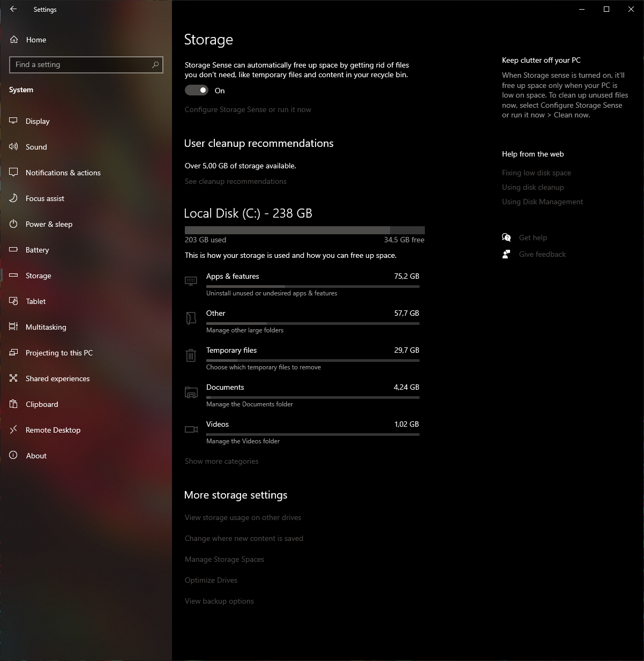Click the Find a setting search box
The height and width of the screenshot is (661, 644).
tap(80, 64)
